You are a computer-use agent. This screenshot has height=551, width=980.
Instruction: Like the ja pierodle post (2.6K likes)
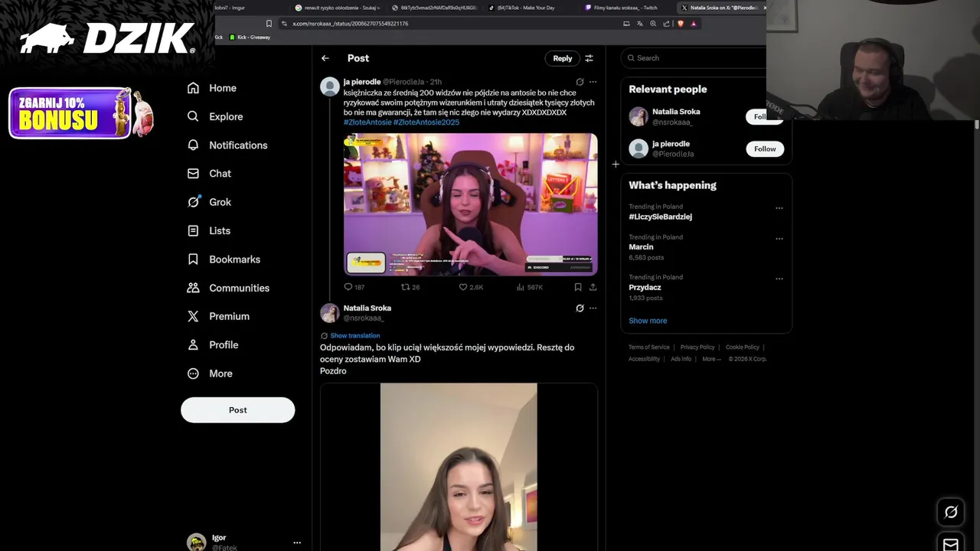(x=471, y=287)
